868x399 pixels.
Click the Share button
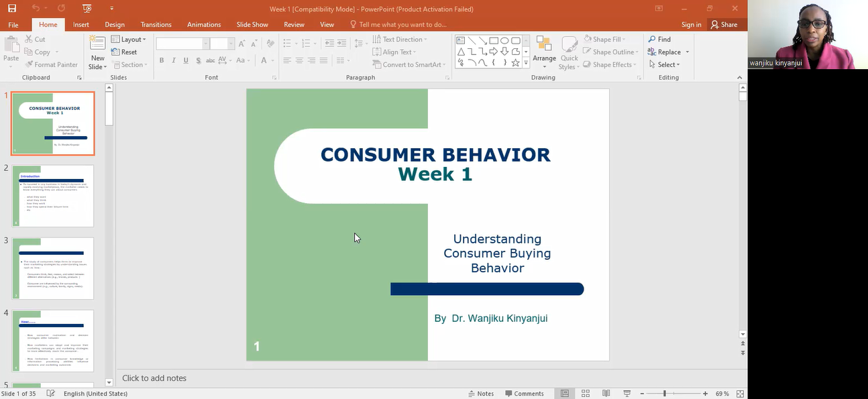724,25
